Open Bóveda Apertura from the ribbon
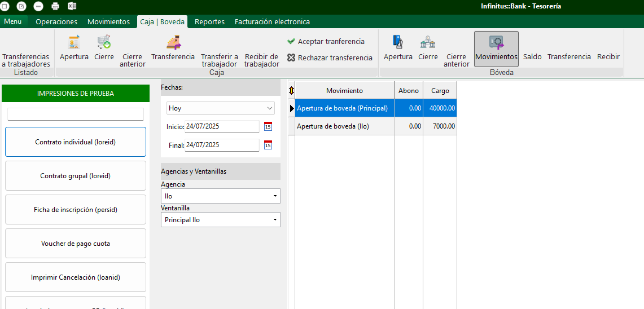644x309 pixels. [x=398, y=43]
